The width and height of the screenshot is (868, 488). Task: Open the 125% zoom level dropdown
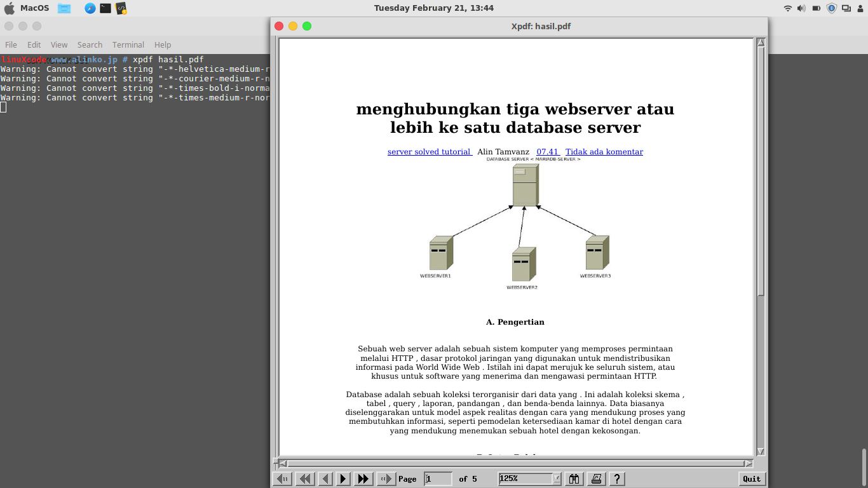(557, 478)
